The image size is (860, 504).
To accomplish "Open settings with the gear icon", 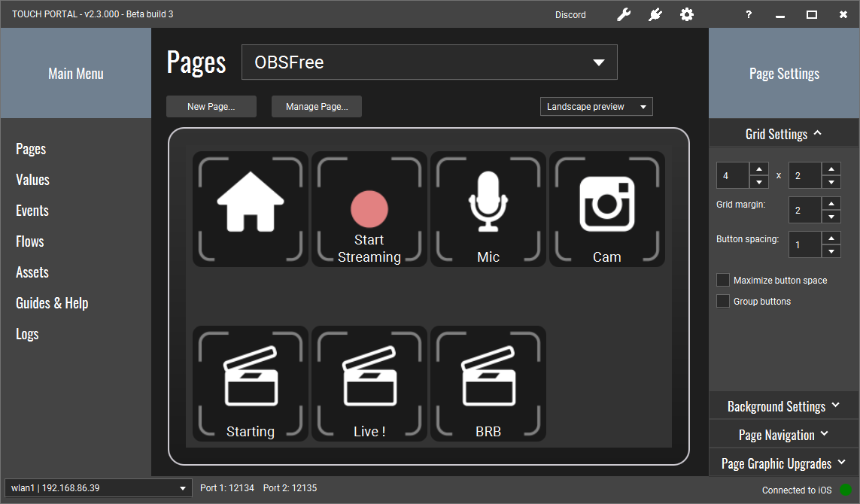I will pyautogui.click(x=687, y=14).
